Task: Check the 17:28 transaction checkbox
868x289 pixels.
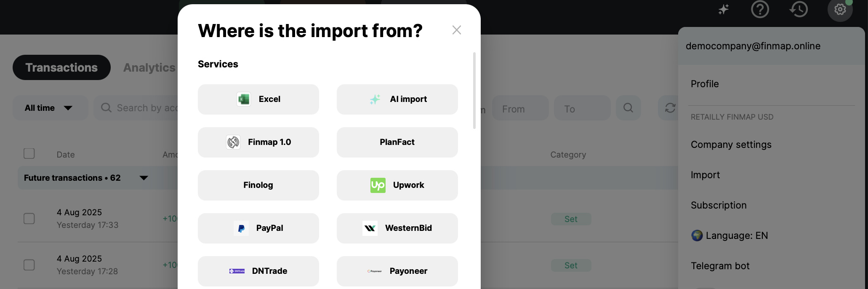Action: (29, 265)
